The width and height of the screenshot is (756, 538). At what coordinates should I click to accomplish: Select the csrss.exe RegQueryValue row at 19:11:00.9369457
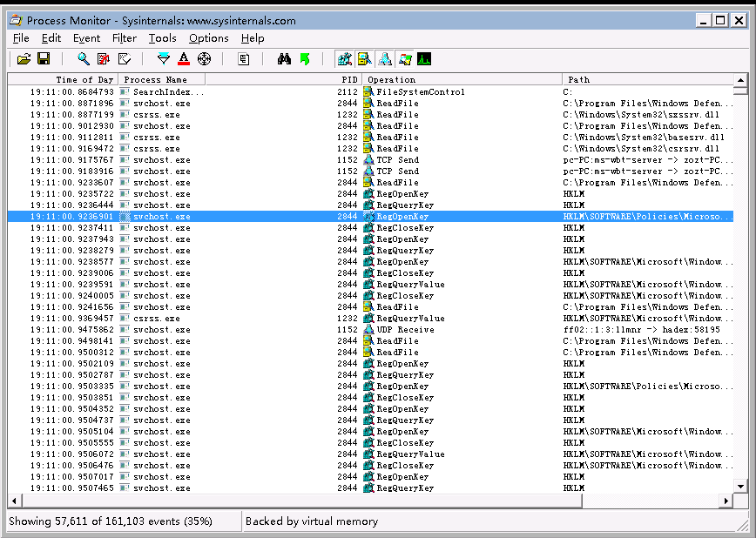pyautogui.click(x=370, y=318)
